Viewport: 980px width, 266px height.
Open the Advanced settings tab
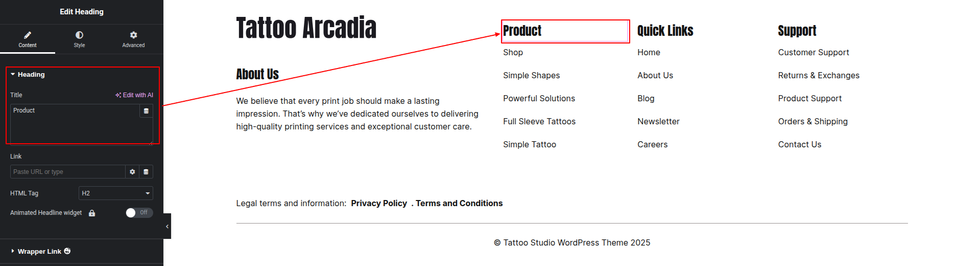pyautogui.click(x=133, y=39)
